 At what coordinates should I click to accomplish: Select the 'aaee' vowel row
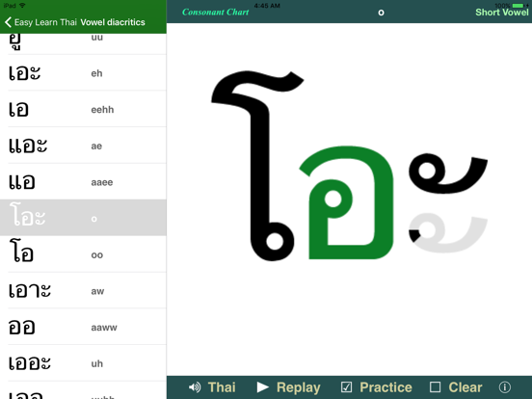point(83,181)
